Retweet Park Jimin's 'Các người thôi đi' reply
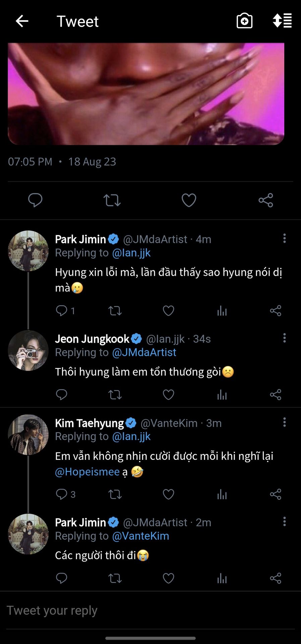The height and width of the screenshot is (644, 301). click(115, 578)
